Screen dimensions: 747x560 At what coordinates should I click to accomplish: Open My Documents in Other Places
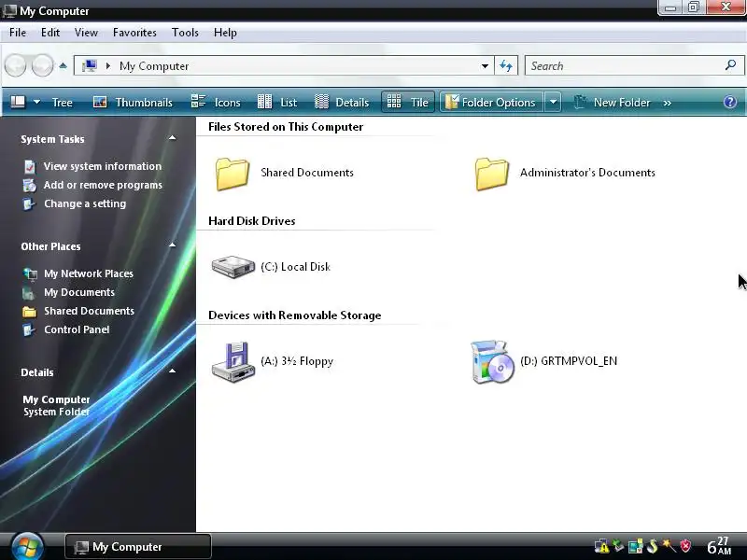click(69, 292)
